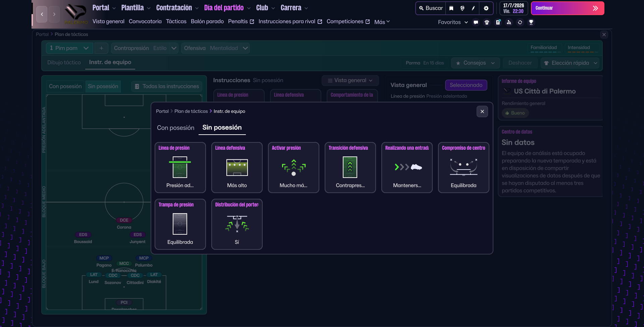Click the Buscar search field
Viewport: 644px width, 327px height.
431,8
